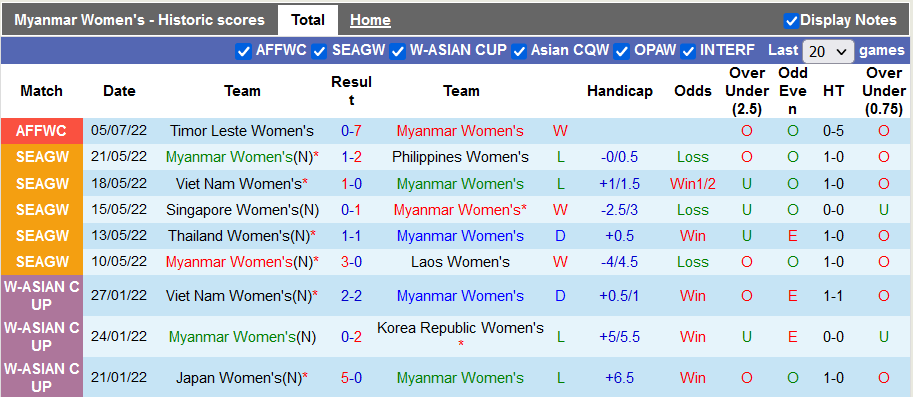Image resolution: width=913 pixels, height=397 pixels.
Task: Click the 5-0 result score
Action: point(352,378)
